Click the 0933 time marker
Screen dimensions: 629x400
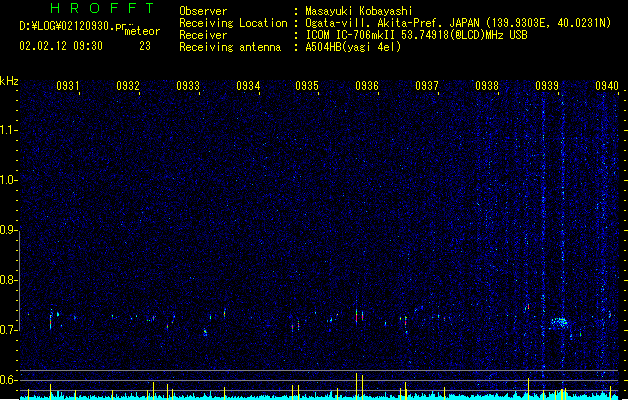(x=188, y=86)
